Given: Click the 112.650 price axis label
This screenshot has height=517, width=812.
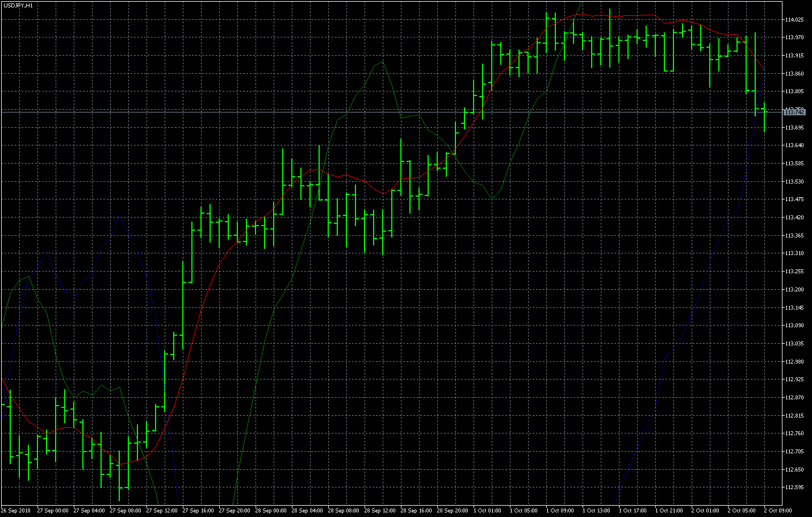Looking at the screenshot, I should pyautogui.click(x=794, y=470).
